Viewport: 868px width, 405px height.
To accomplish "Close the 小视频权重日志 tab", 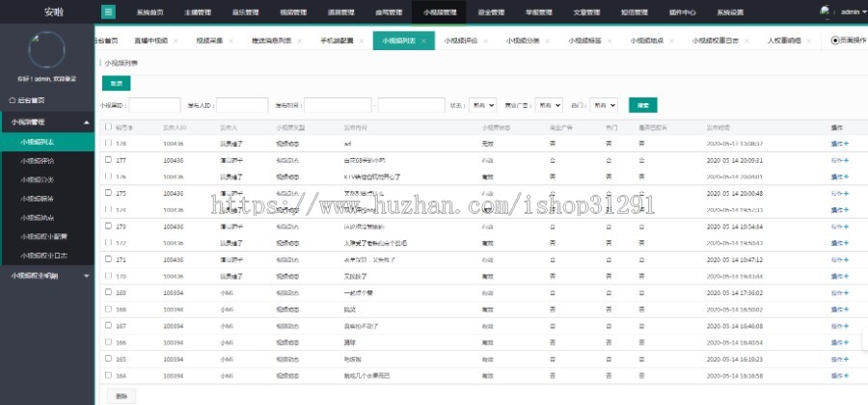I will click(x=746, y=40).
